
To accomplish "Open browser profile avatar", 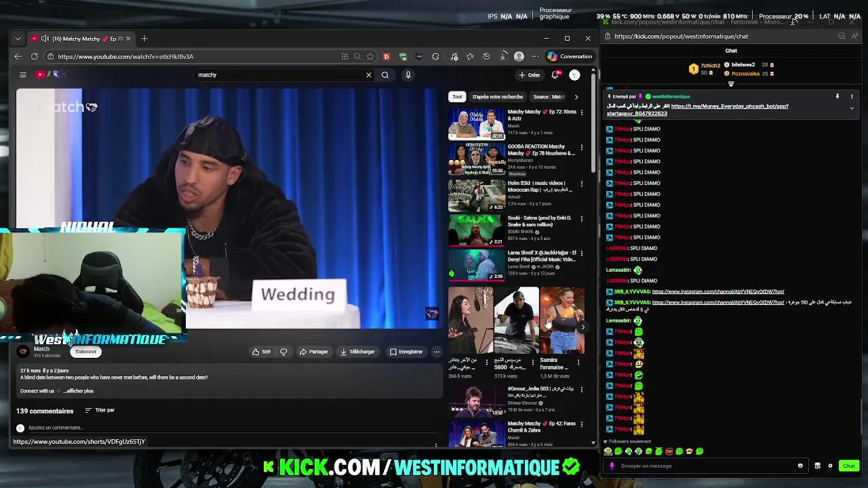I will pos(519,56).
